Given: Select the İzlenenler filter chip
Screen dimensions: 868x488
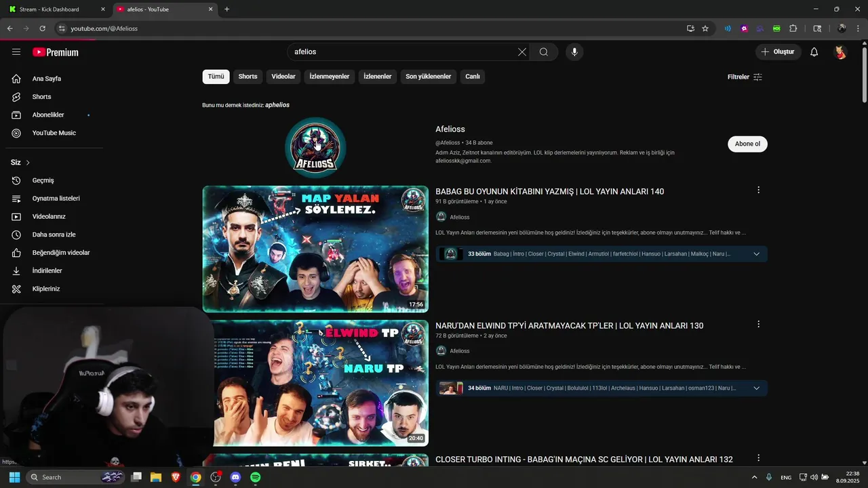Looking at the screenshot, I should [377, 77].
